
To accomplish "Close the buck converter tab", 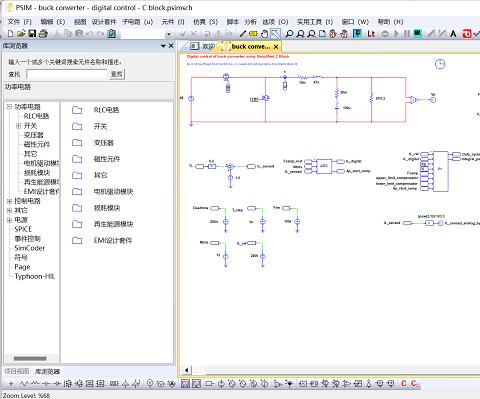I will pos(276,47).
